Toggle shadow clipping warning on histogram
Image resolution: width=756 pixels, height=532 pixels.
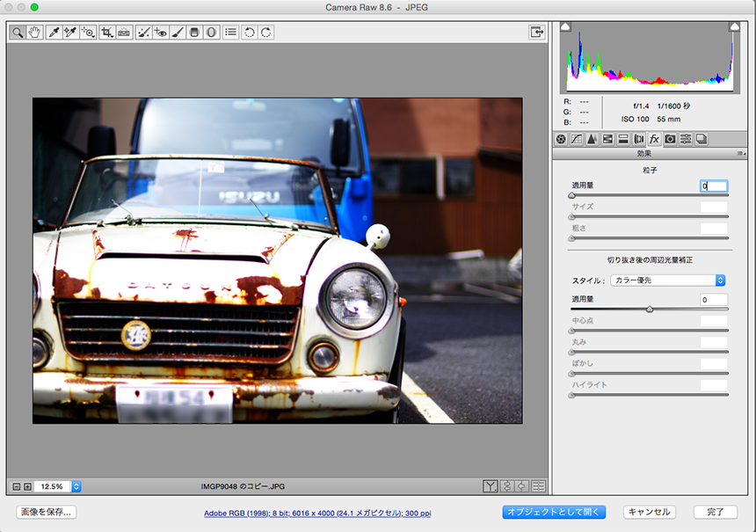[565, 26]
